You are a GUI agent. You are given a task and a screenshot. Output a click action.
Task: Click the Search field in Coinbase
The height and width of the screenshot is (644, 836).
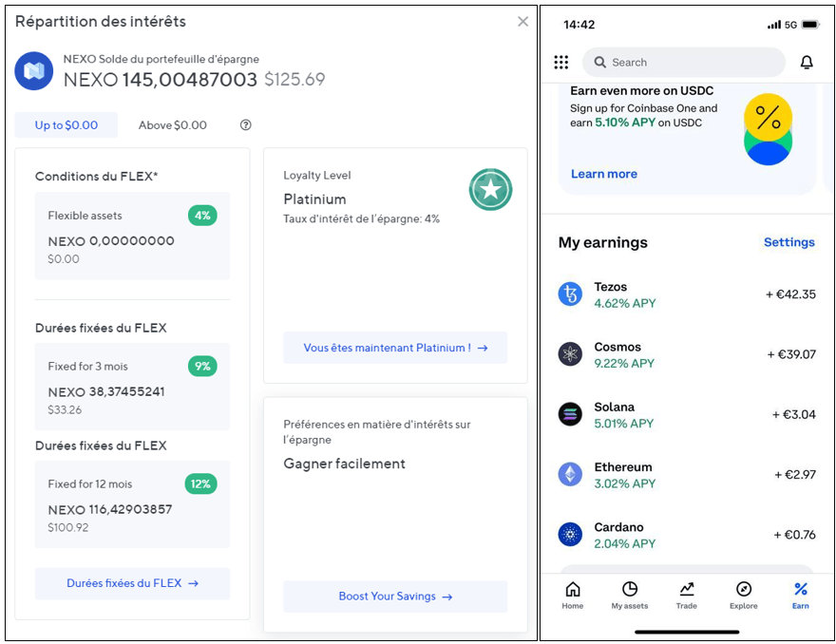point(683,63)
